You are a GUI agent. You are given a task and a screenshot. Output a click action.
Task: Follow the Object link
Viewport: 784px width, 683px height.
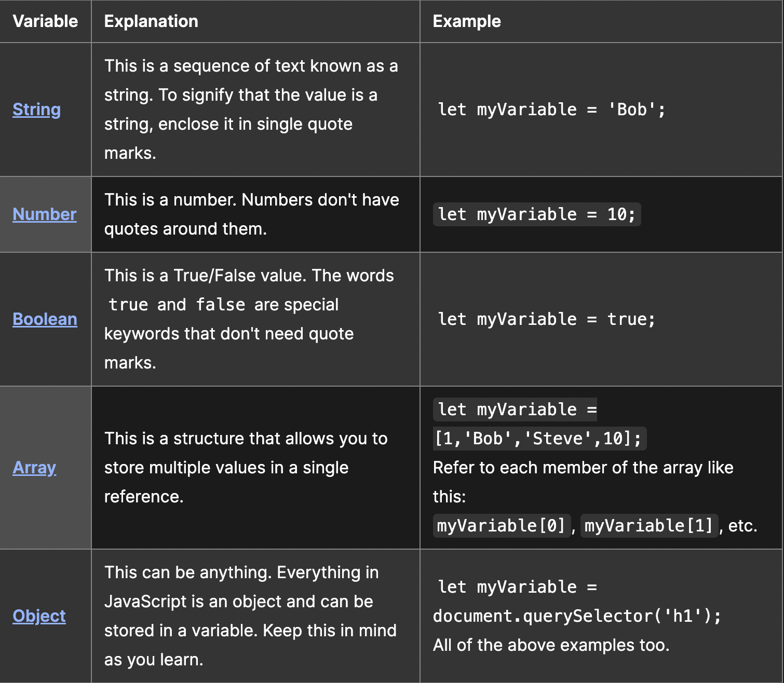point(39,616)
